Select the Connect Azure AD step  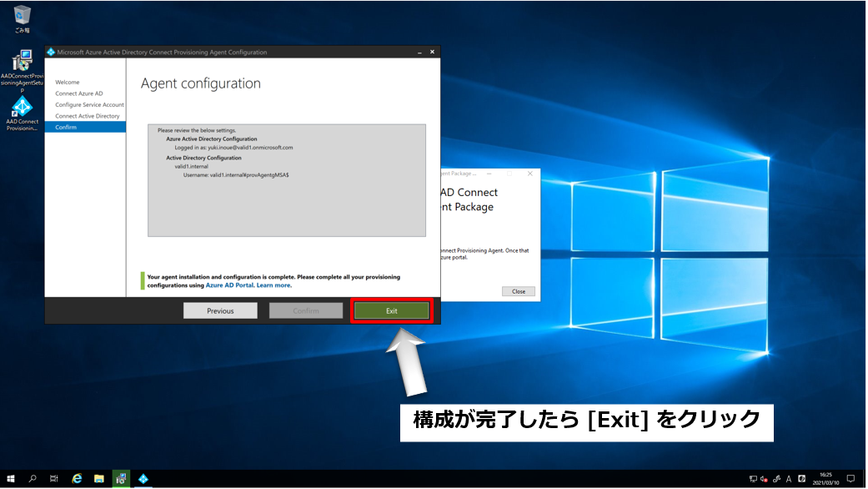79,93
